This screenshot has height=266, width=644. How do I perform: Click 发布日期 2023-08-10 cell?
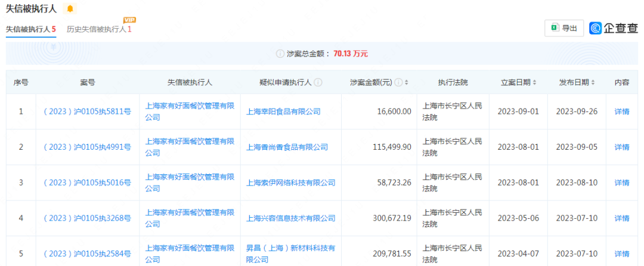point(577,183)
